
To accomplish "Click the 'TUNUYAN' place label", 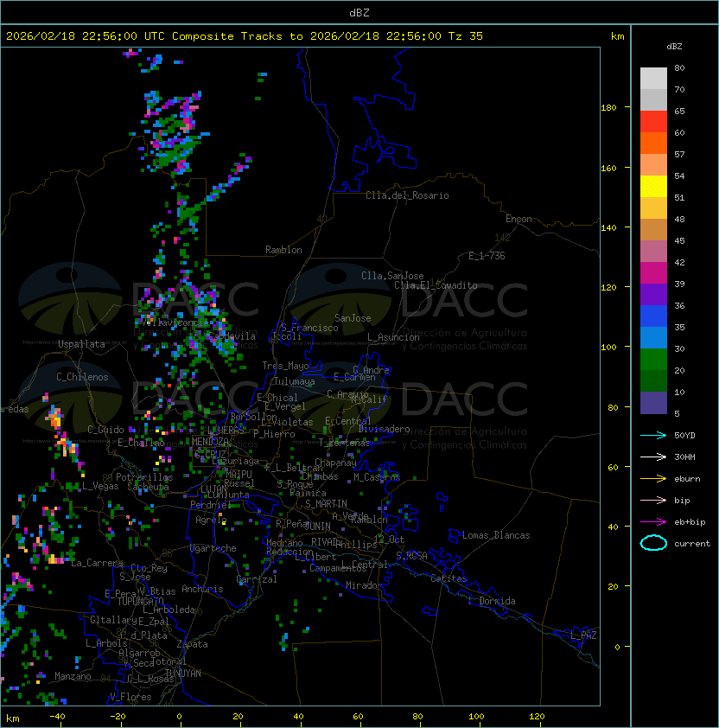I will [x=183, y=674].
